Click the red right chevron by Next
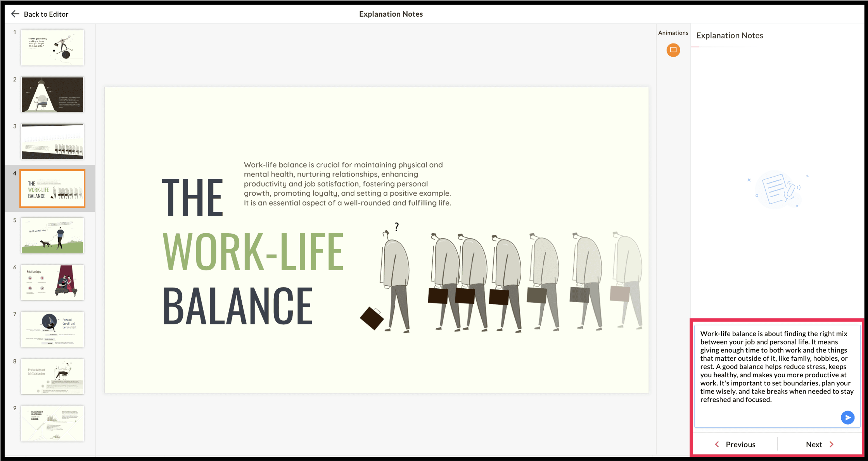Screen dimensions: 868x461 832,444
